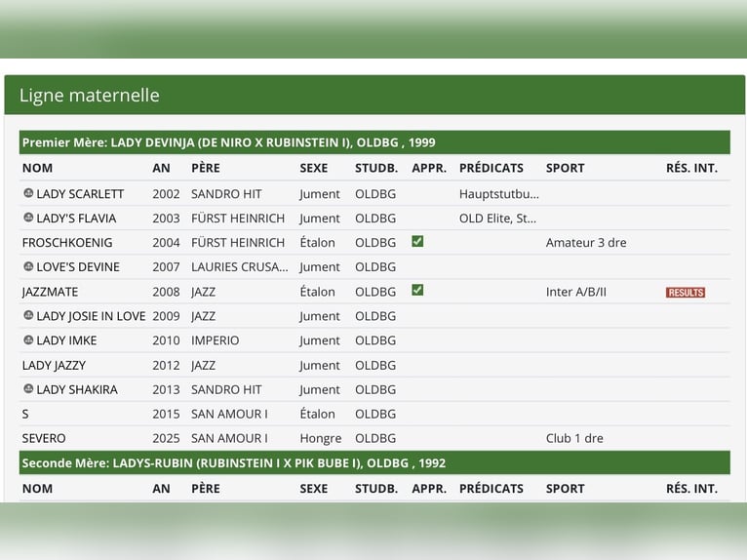Click the STUDB. column header under Premier Mère
Screen dimensions: 747x560
click(376, 168)
